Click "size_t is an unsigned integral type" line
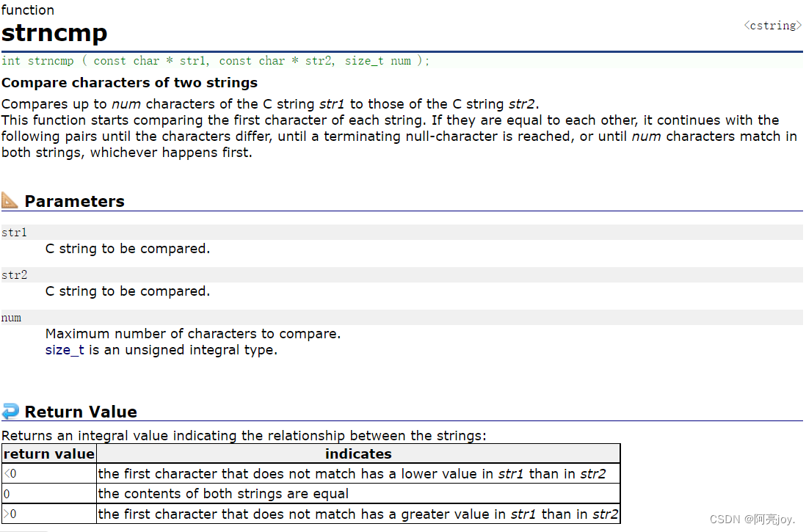Viewport: 806px width, 532px height. pyautogui.click(x=161, y=350)
